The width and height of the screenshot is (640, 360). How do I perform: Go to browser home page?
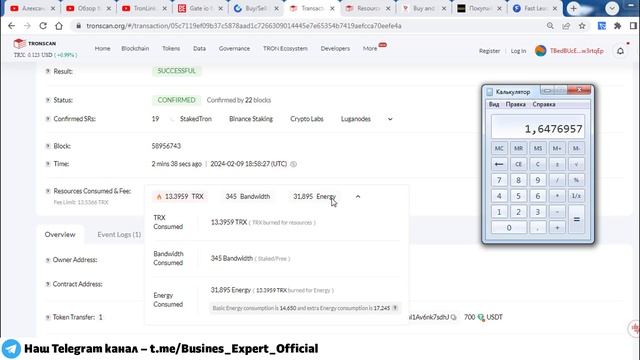tap(59, 26)
